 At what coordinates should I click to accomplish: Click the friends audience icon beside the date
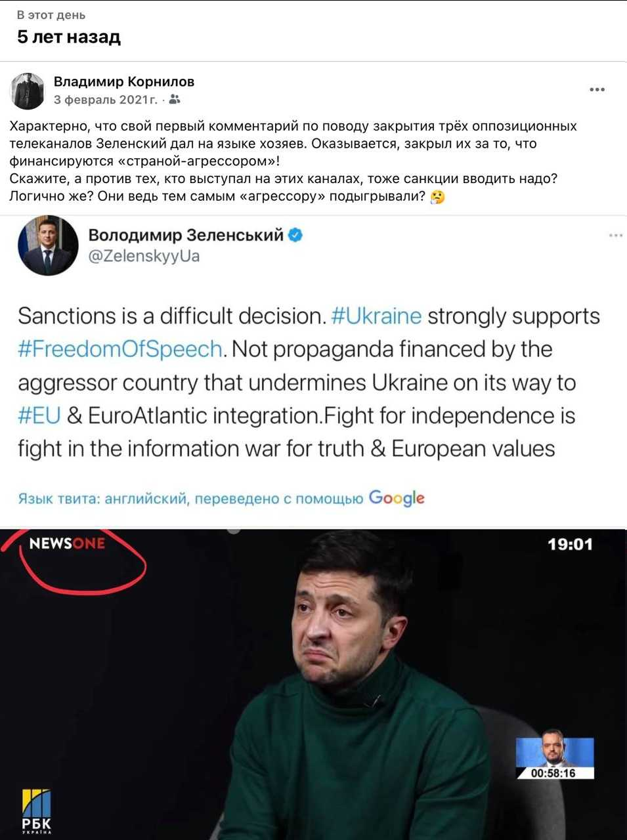pos(174,100)
